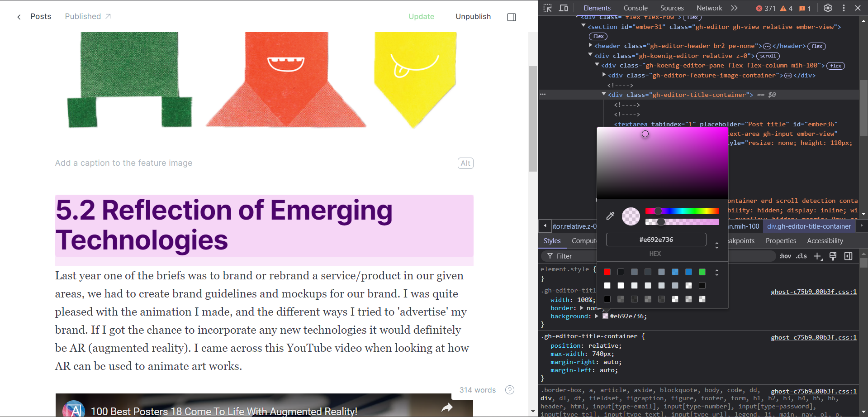868x417 pixels.
Task: Select div.gh-editor-title-container breadcrumb
Action: [x=809, y=226]
